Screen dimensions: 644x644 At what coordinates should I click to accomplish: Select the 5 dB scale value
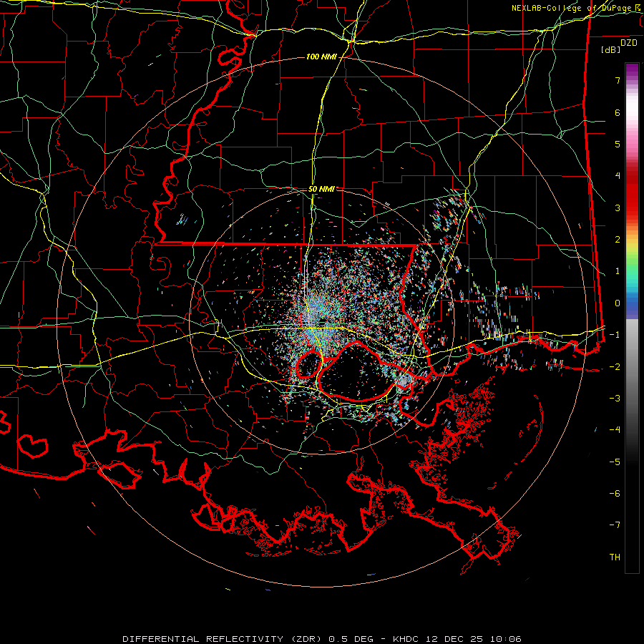(x=618, y=144)
